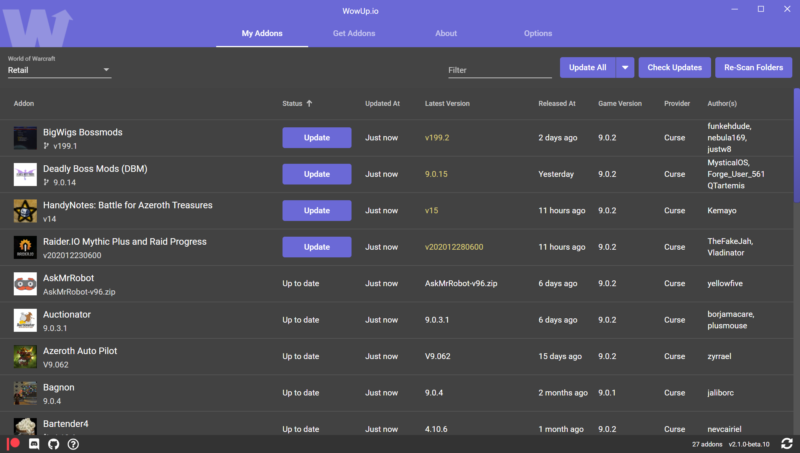This screenshot has width=800, height=453.
Task: Open the About tab
Action: point(446,33)
